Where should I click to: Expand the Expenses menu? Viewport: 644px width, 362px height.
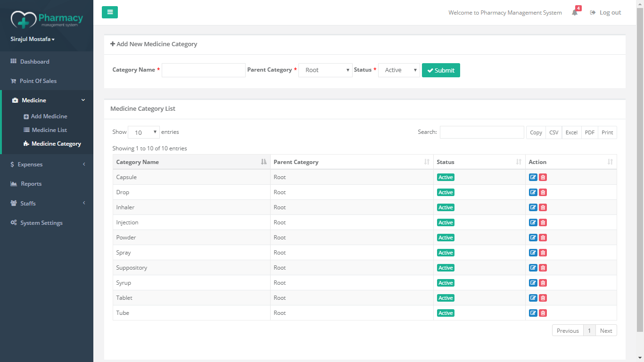(47, 165)
